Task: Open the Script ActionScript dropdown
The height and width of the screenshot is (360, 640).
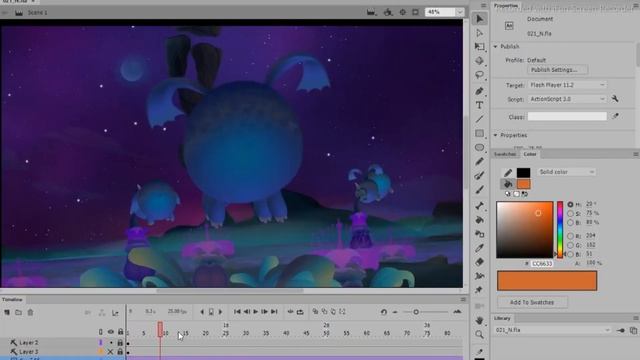Action: (x=567, y=99)
